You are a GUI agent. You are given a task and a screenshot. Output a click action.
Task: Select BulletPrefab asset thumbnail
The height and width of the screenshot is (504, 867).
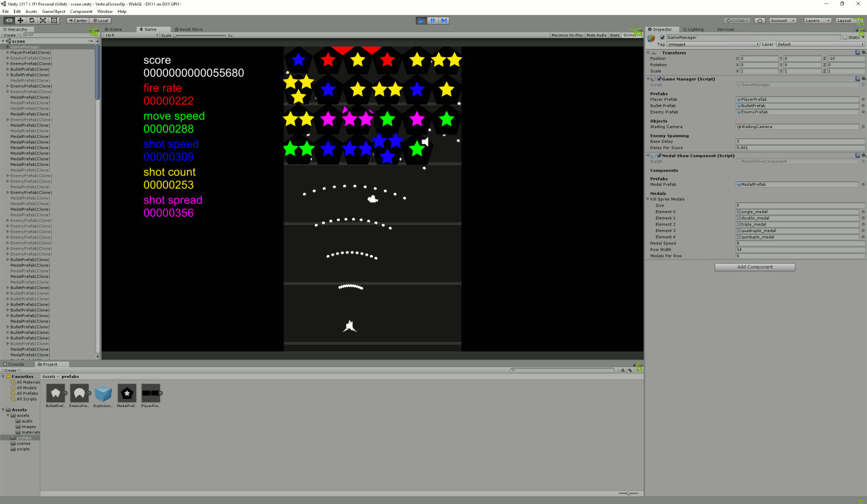click(55, 394)
